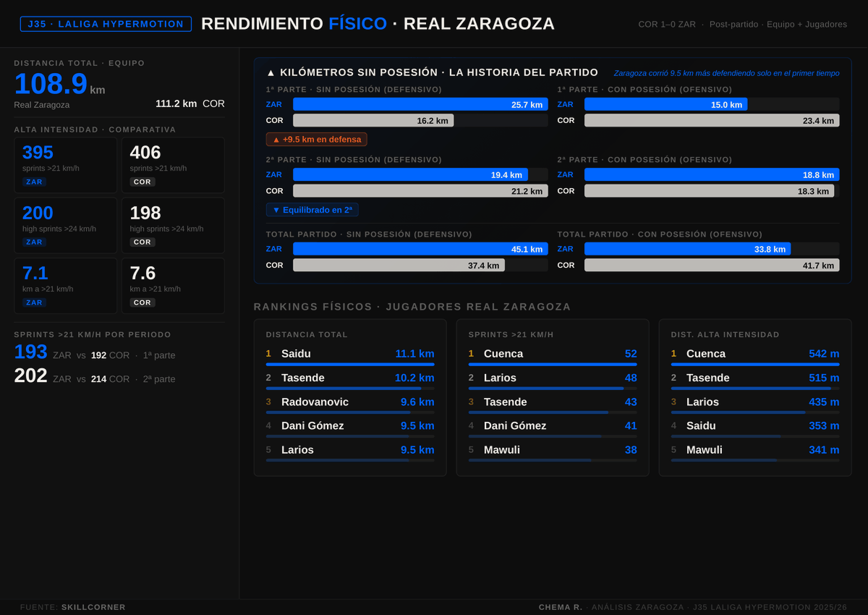Click ZAR 33.8 km total offensive bar

pos(688,249)
